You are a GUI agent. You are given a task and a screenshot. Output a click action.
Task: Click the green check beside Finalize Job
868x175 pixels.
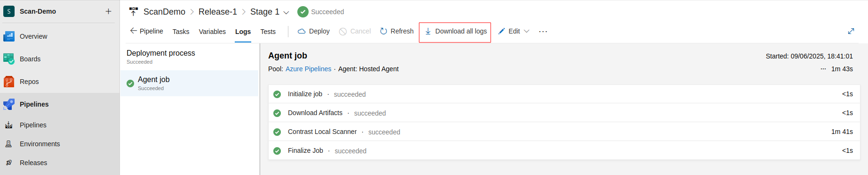[277, 151]
